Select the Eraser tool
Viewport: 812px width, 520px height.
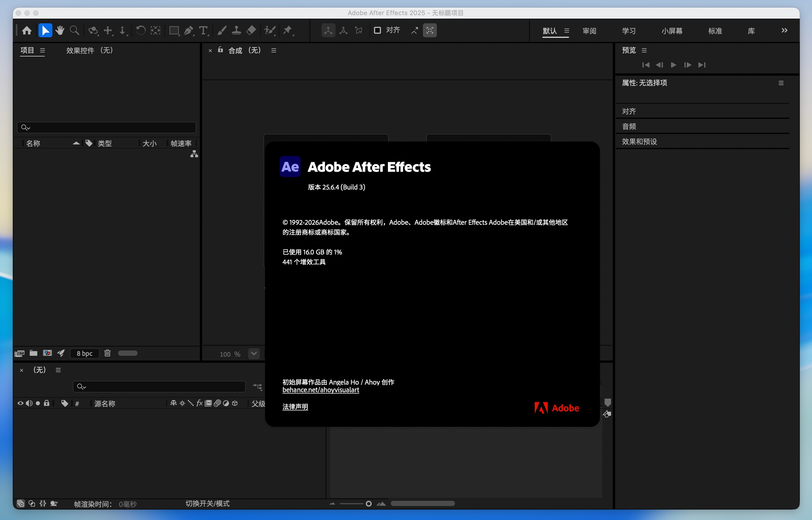point(251,30)
